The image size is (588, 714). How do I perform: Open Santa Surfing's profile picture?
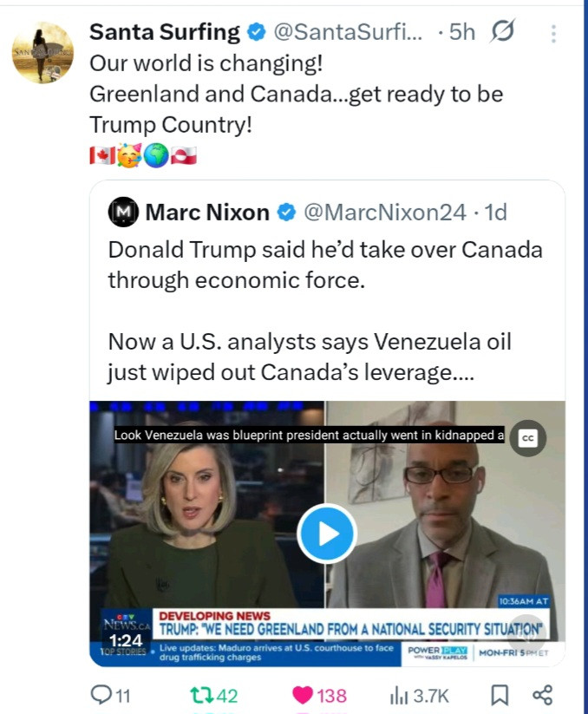coord(42,53)
